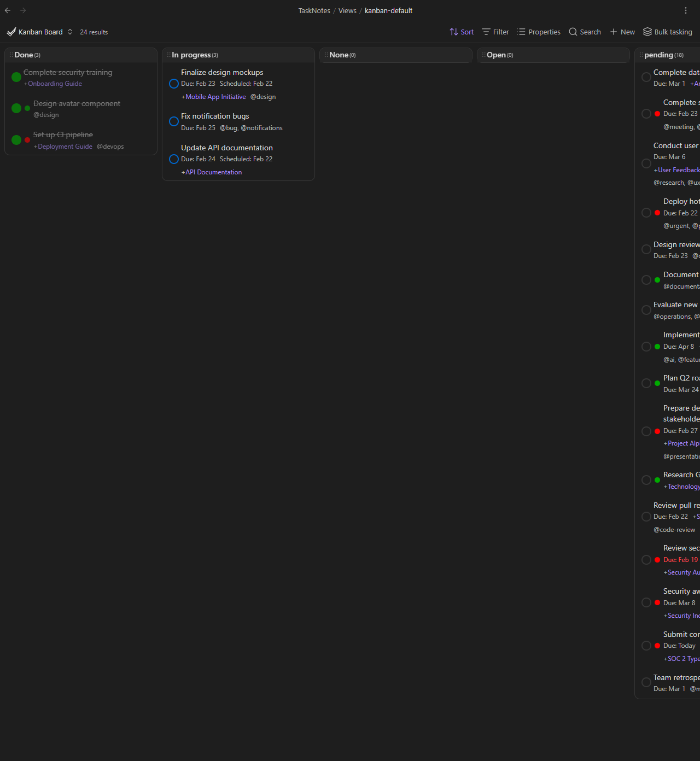This screenshot has width=700, height=761.
Task: Click the back navigation arrow
Action: tap(7, 10)
